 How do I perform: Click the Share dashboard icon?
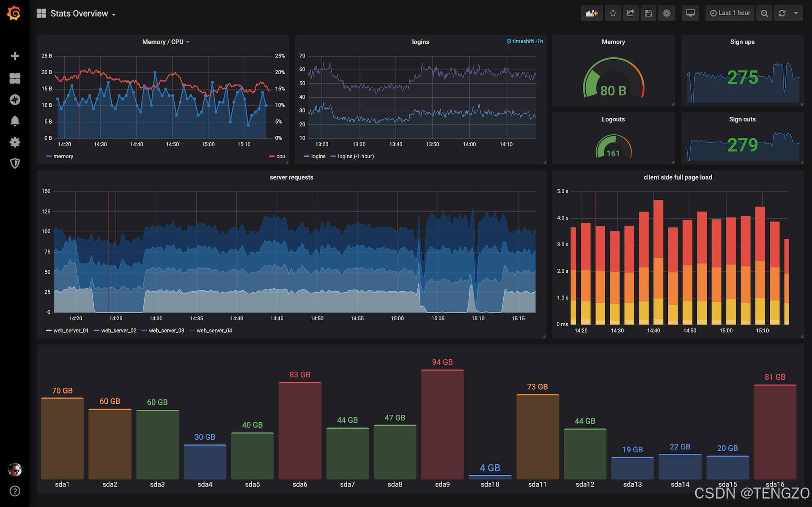tap(631, 13)
